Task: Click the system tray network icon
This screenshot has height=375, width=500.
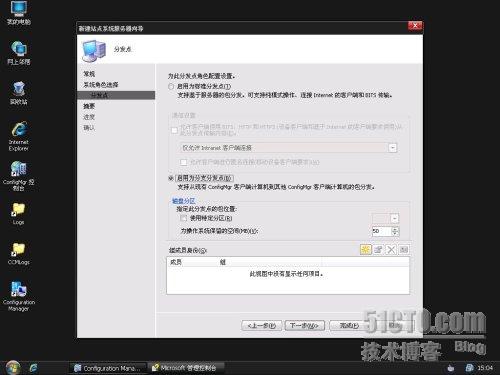Action: (469, 368)
